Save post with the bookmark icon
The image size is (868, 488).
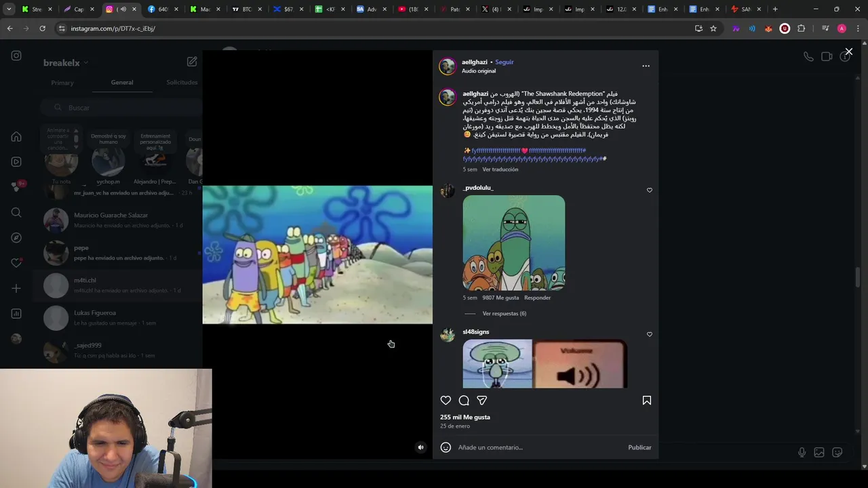click(647, 401)
